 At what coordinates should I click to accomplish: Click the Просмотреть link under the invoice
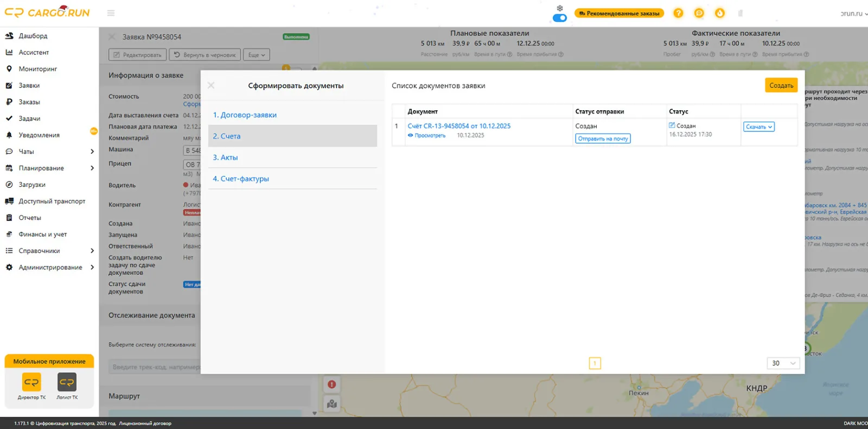click(x=426, y=135)
